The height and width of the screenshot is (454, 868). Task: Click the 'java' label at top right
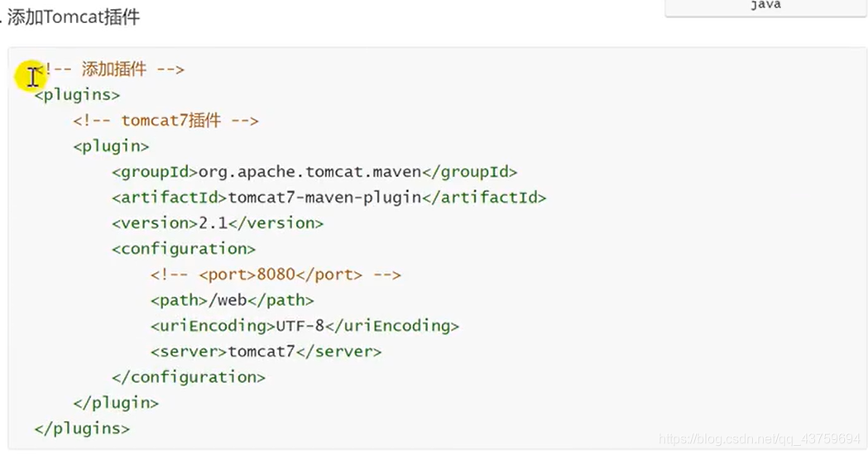(765, 5)
